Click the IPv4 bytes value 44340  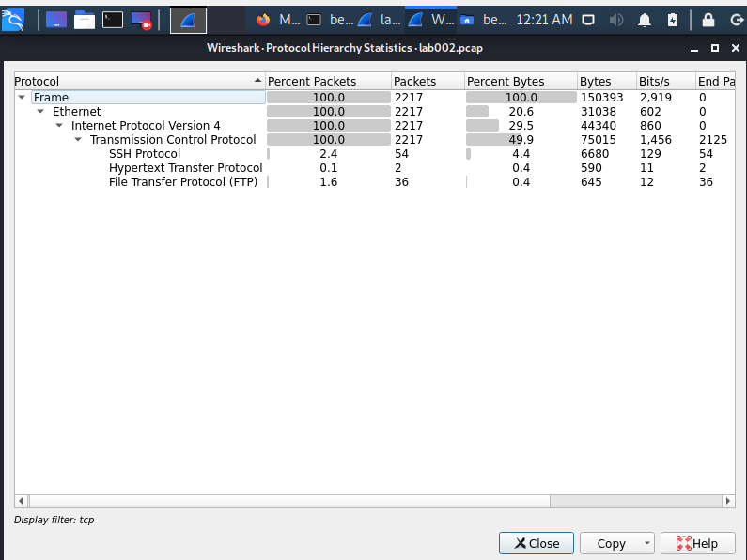pyautogui.click(x=599, y=126)
